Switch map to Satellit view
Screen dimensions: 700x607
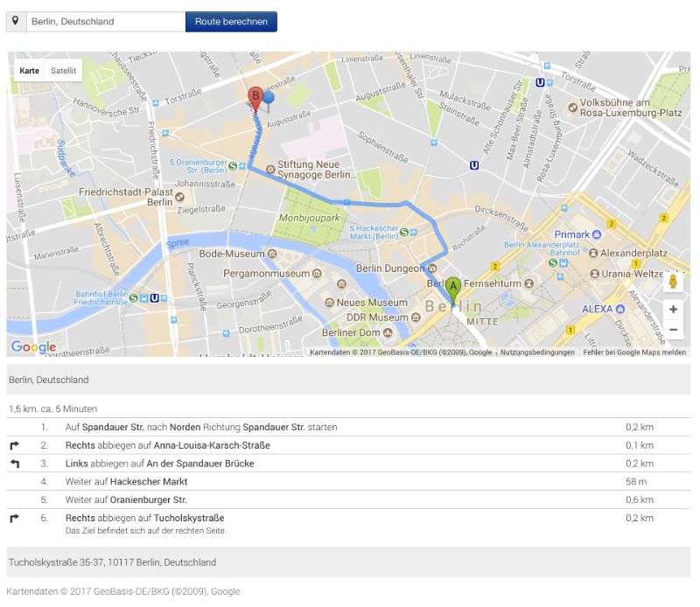click(x=63, y=71)
